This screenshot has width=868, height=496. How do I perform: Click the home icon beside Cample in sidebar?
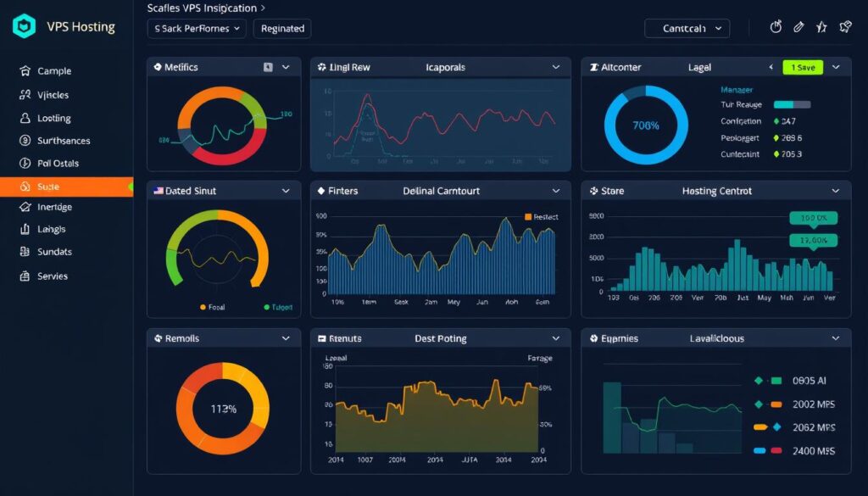(x=24, y=70)
